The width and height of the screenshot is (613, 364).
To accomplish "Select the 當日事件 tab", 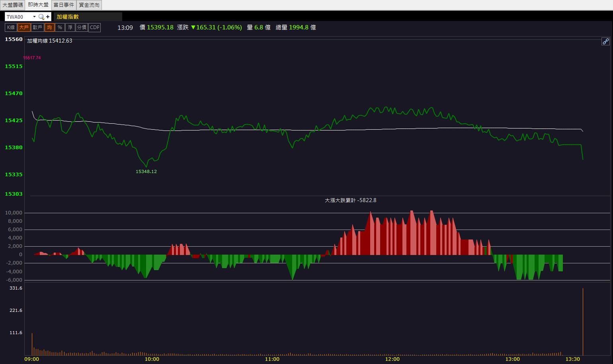I will pyautogui.click(x=64, y=5).
